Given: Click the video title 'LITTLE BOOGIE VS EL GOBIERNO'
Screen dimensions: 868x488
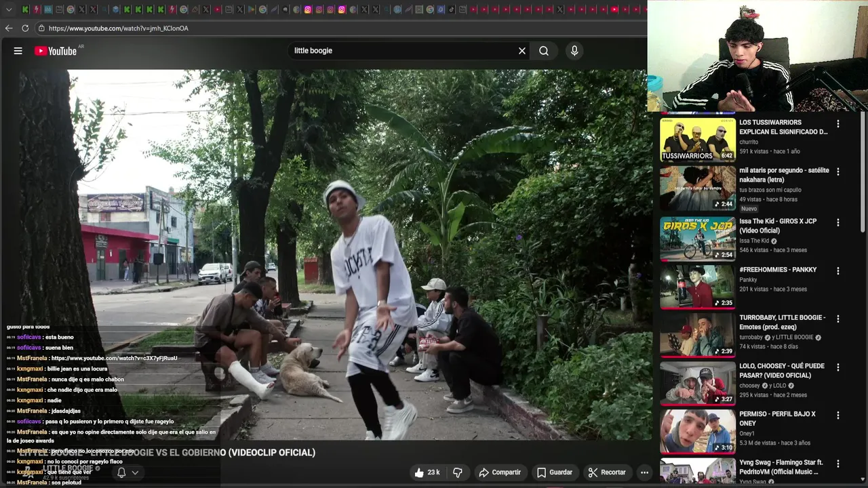Looking at the screenshot, I should [x=167, y=453].
